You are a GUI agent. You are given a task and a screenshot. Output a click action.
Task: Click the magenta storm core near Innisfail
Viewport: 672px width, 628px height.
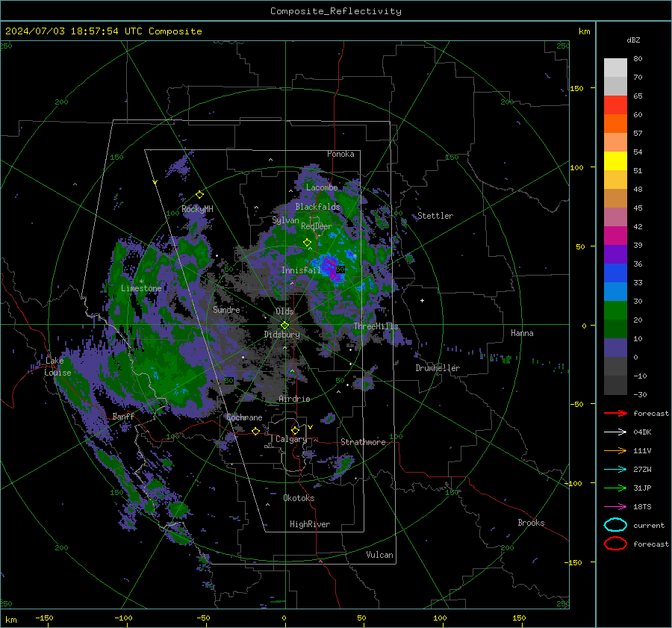(x=331, y=268)
